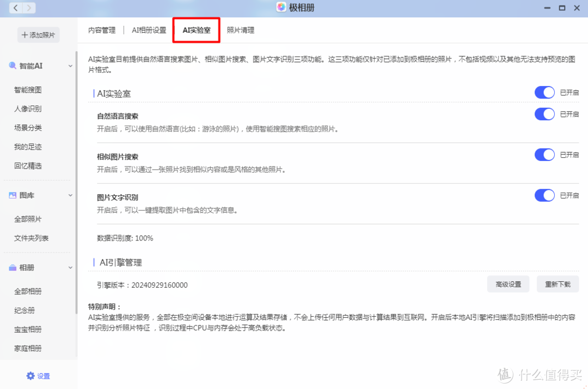Click the 重新下载 button
588x389 pixels.
coord(558,284)
